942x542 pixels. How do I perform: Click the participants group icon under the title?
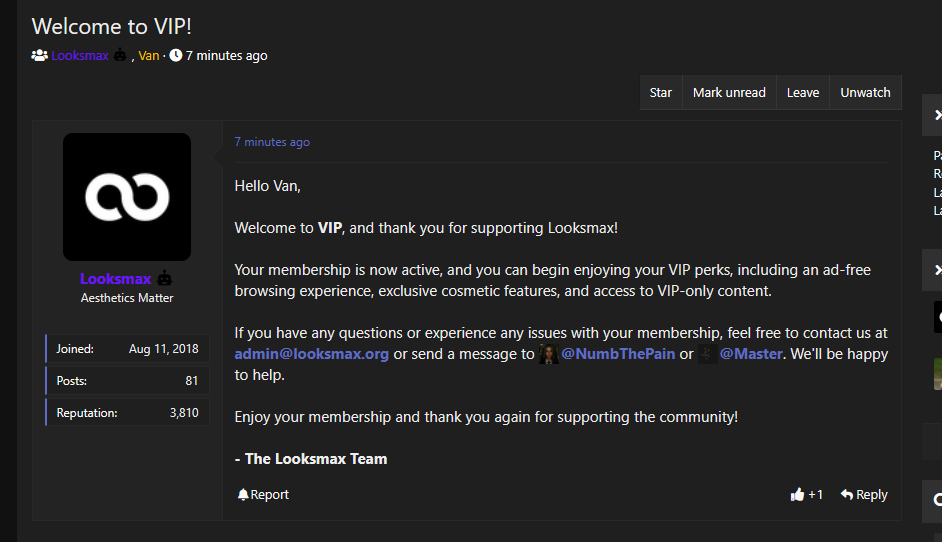tap(40, 55)
